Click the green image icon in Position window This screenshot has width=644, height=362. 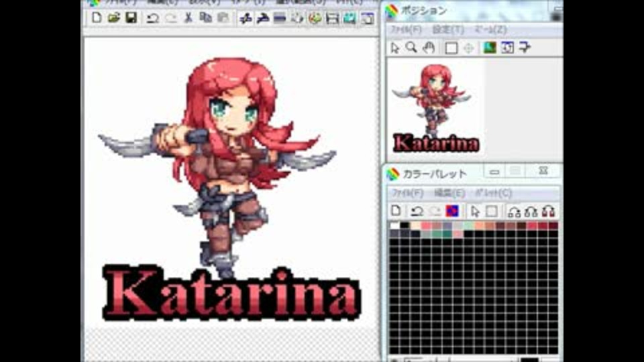click(490, 48)
